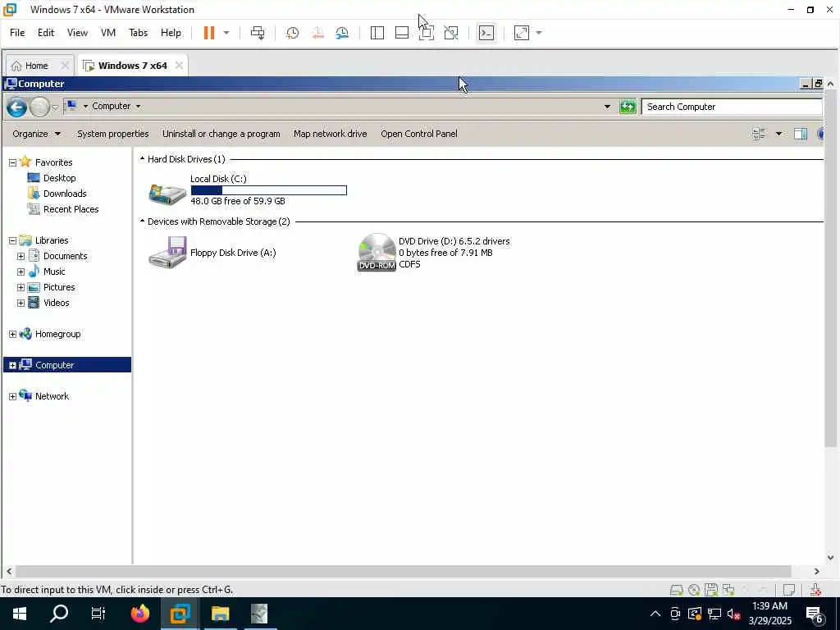840x630 pixels.
Task: Open the File menu
Action: pos(17,33)
